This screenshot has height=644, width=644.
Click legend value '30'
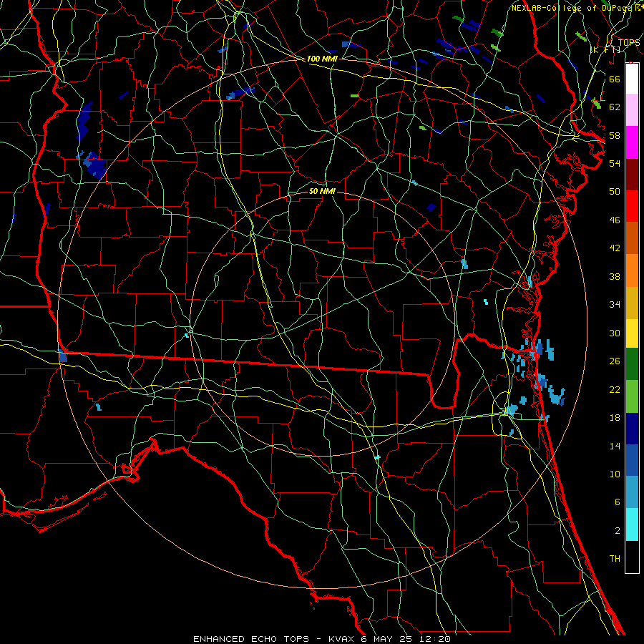coord(615,333)
